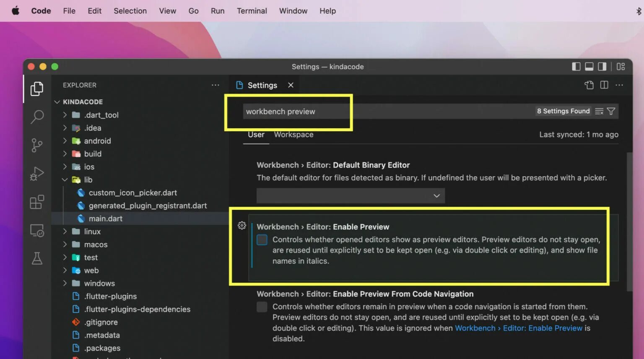The height and width of the screenshot is (359, 644).
Task: Toggle the Enable Preview checkbox
Action: pos(262,240)
